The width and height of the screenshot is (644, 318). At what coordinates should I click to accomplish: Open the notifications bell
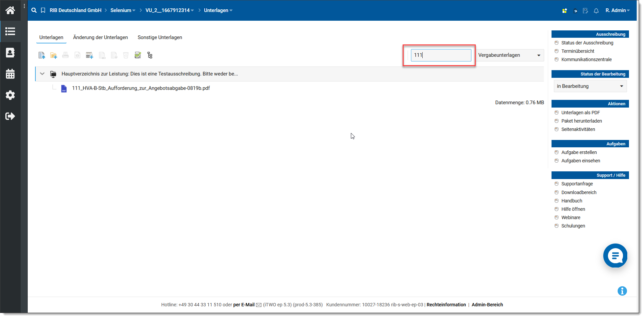(x=596, y=11)
